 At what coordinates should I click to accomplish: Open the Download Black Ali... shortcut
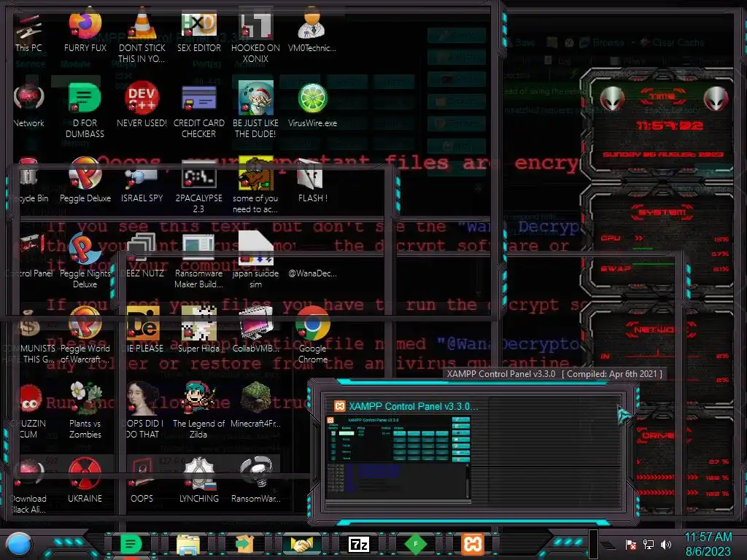point(28,486)
